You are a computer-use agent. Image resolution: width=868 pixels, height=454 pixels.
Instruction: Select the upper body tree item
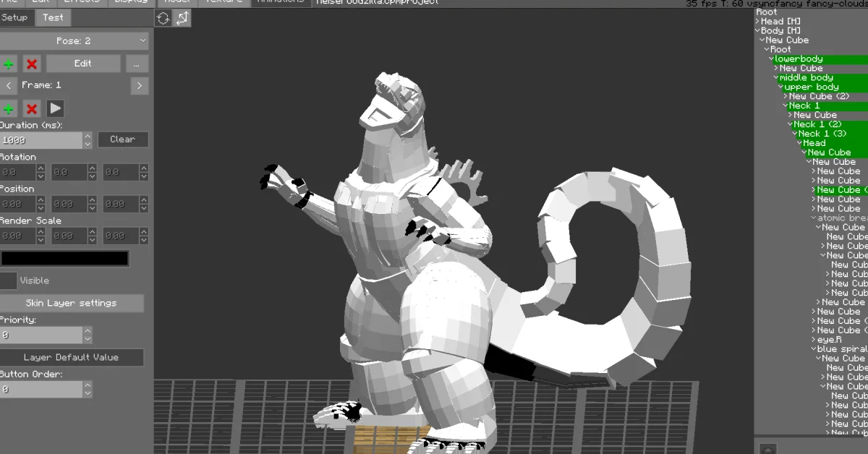pyautogui.click(x=812, y=87)
